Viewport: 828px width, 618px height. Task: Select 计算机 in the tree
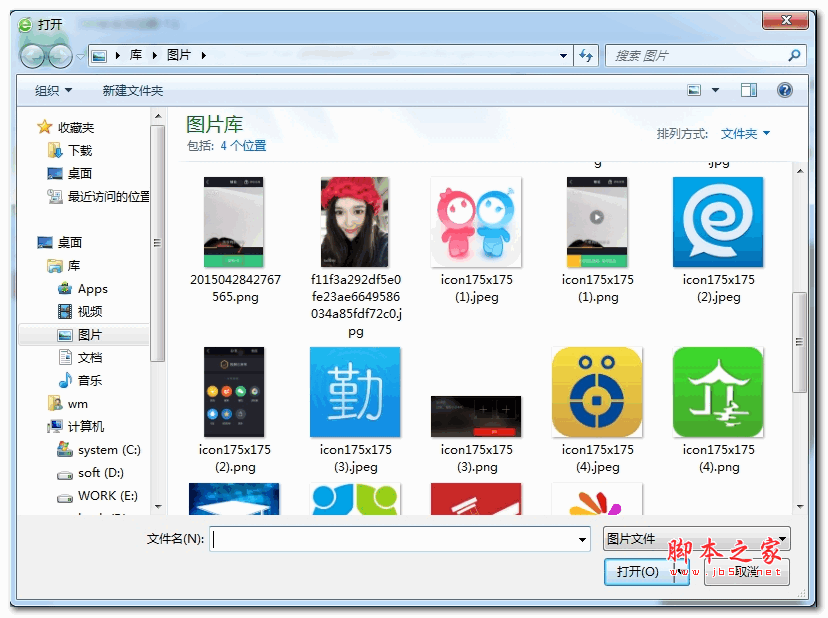[x=76, y=426]
